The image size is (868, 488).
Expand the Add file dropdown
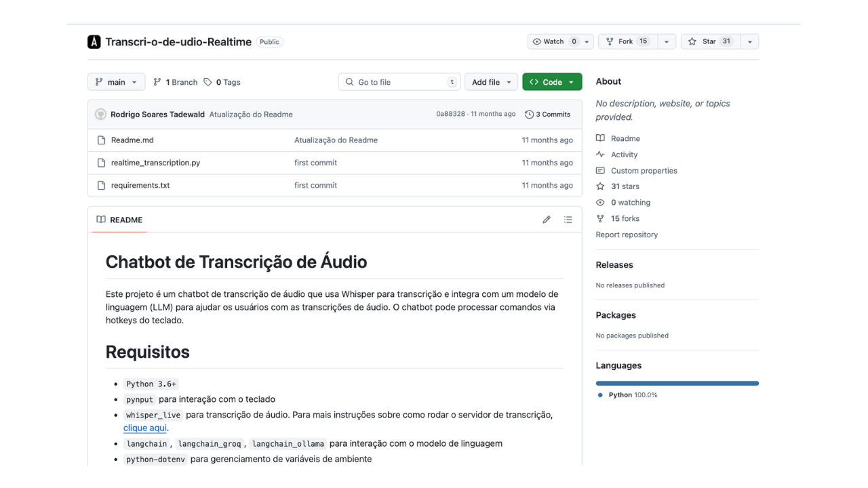491,82
